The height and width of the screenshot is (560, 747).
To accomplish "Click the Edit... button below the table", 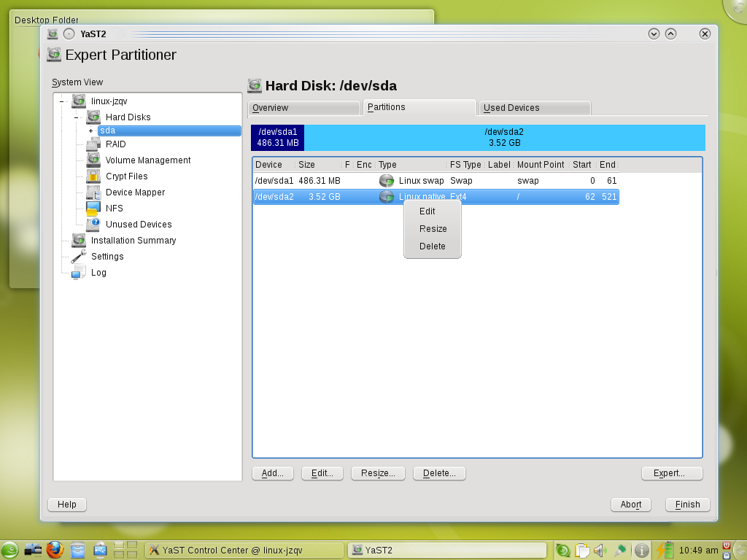I will pyautogui.click(x=322, y=473).
